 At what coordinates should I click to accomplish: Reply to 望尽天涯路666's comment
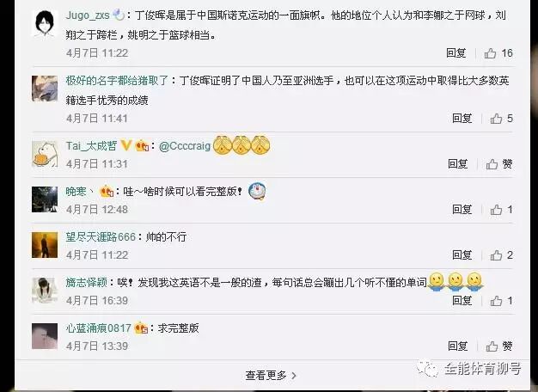click(x=462, y=255)
